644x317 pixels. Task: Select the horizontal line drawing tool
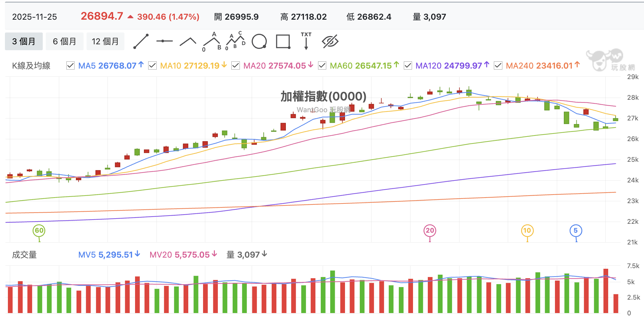click(165, 41)
